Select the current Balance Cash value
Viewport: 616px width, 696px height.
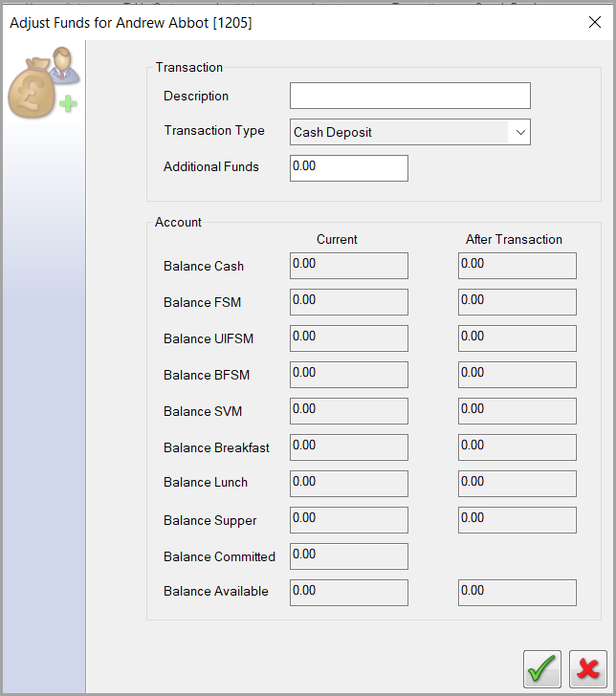348,266
